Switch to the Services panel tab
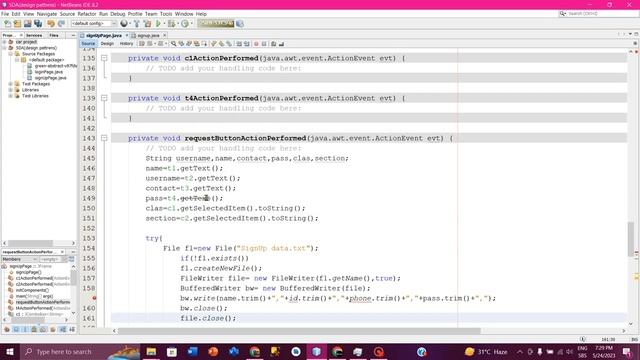This screenshot has width=640, height=360. [x=34, y=36]
